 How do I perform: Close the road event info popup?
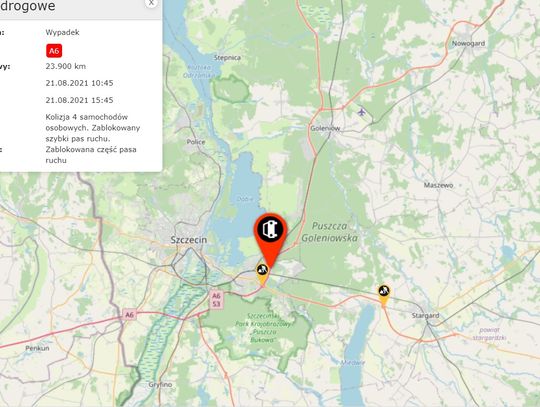click(151, 3)
